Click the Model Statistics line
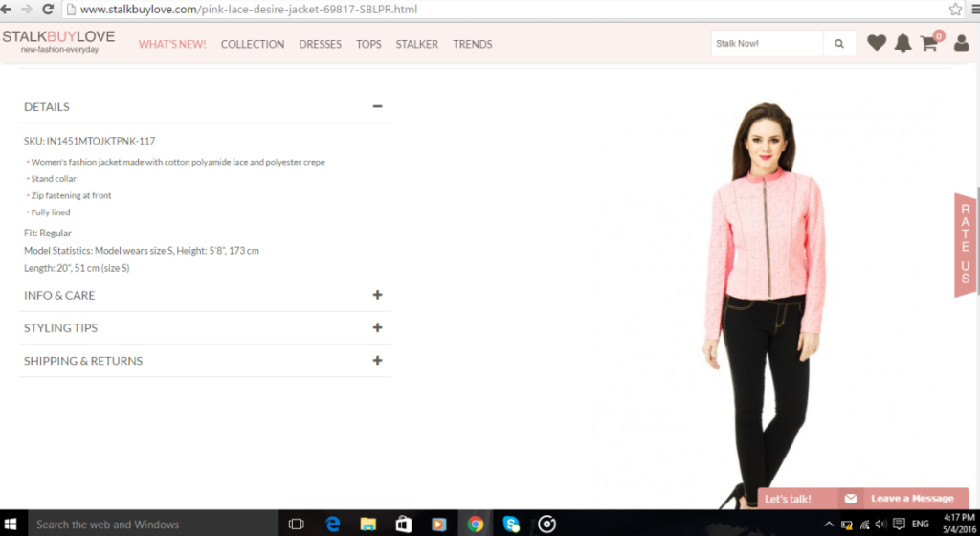The height and width of the screenshot is (536, 980). coord(142,251)
